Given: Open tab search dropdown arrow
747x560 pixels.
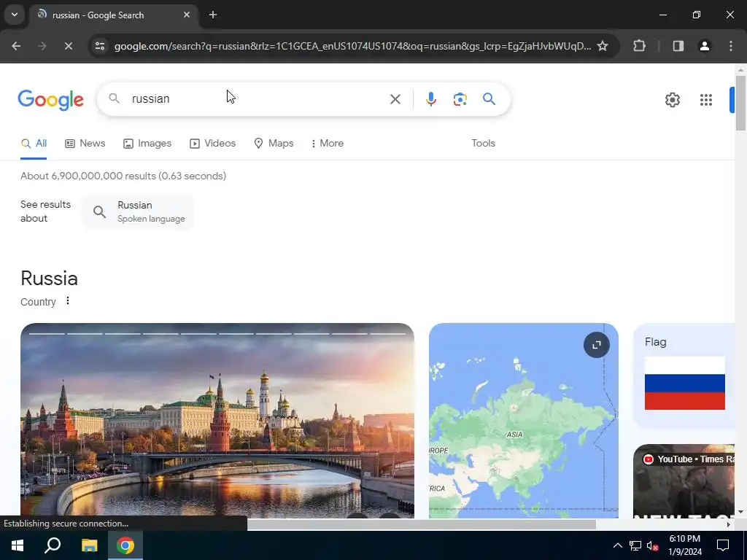Looking at the screenshot, I should coord(15,15).
